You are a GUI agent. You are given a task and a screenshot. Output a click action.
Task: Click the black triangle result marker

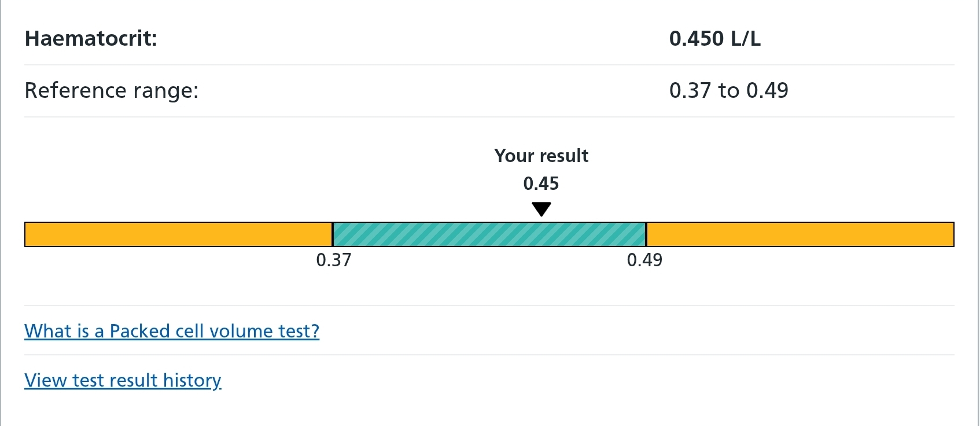pyautogui.click(x=541, y=209)
